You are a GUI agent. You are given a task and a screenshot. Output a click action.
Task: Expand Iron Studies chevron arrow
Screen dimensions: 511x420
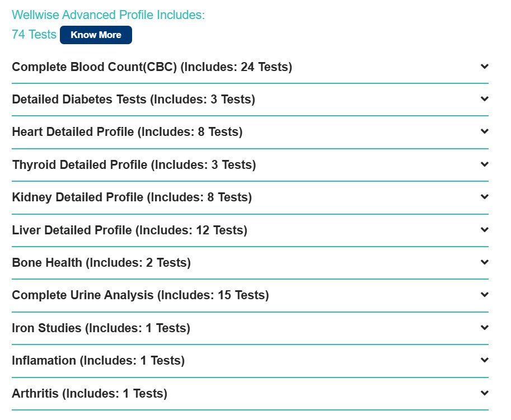click(x=485, y=328)
